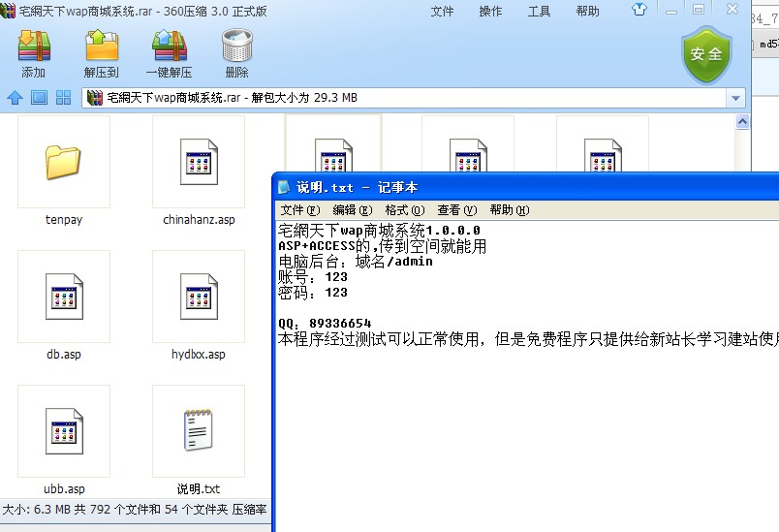This screenshot has width=779, height=532.
Task: Click the 添加 (Add) toolbar icon
Action: click(x=34, y=46)
